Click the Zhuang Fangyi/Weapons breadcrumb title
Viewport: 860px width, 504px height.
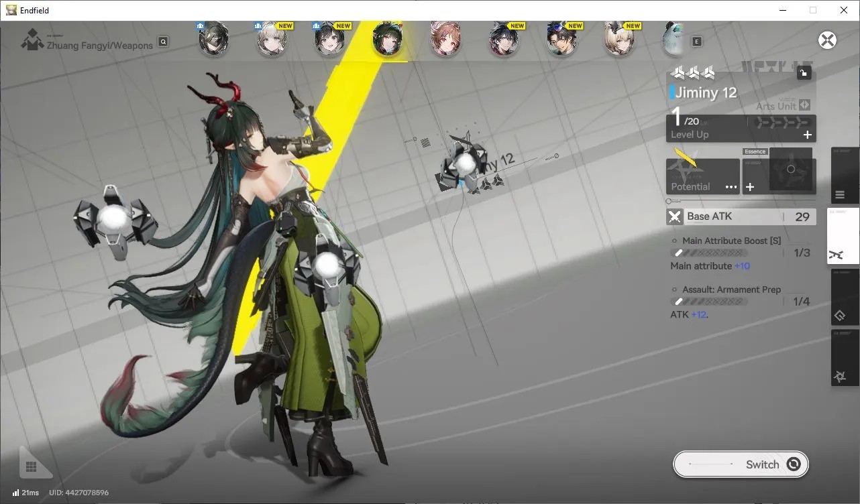(x=100, y=46)
